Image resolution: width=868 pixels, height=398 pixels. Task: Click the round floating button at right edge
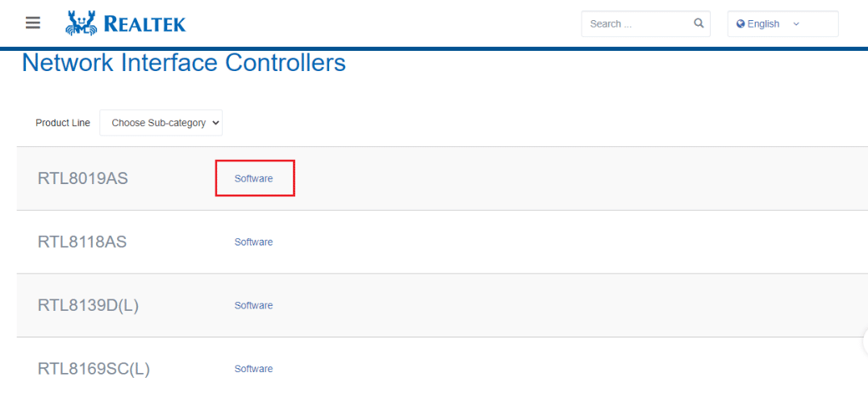[x=865, y=341]
